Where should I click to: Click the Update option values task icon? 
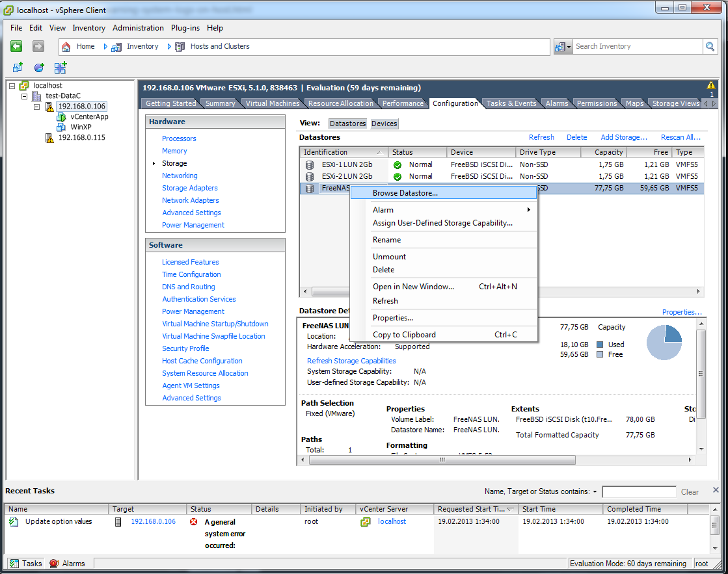click(x=14, y=521)
